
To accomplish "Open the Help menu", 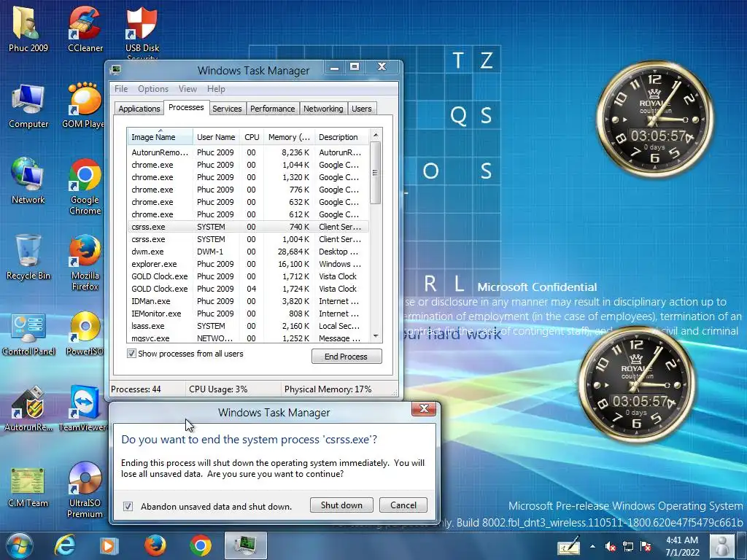I will pyautogui.click(x=216, y=89).
